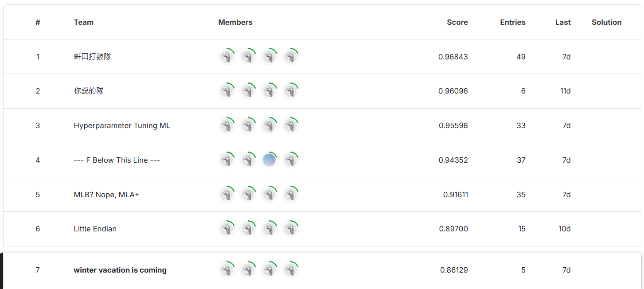The image size is (644, 289).
Task: Select the Little Endian team name
Action: pos(95,229)
